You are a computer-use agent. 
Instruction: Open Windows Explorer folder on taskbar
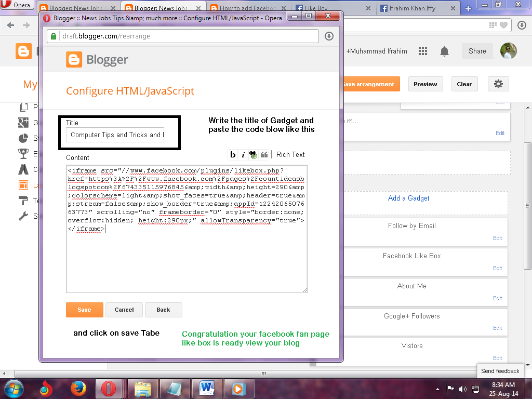[x=143, y=389]
